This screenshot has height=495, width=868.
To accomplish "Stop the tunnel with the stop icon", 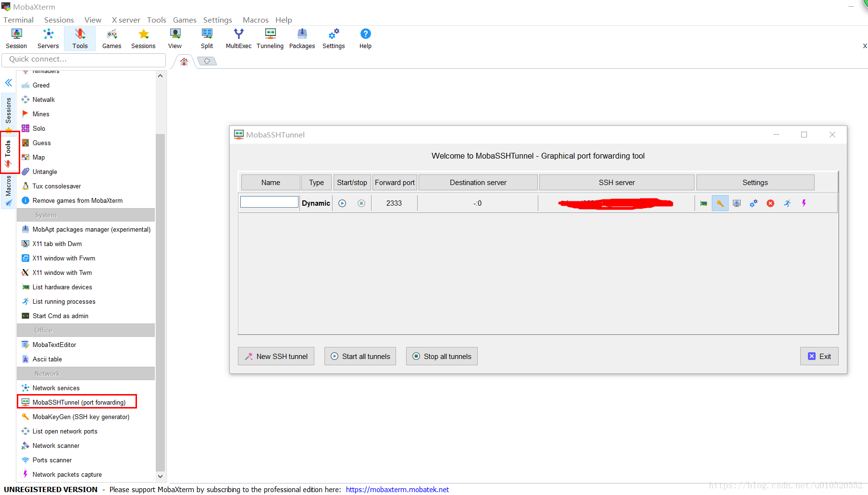I will pyautogui.click(x=361, y=203).
